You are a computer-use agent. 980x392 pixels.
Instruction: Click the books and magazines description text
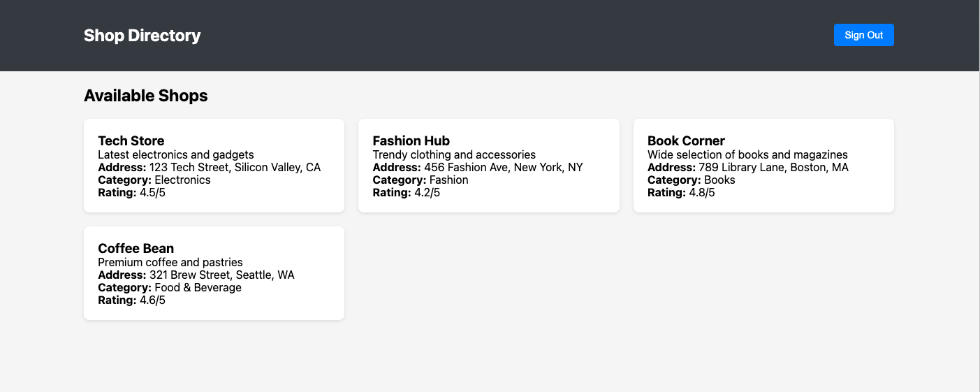tap(747, 154)
